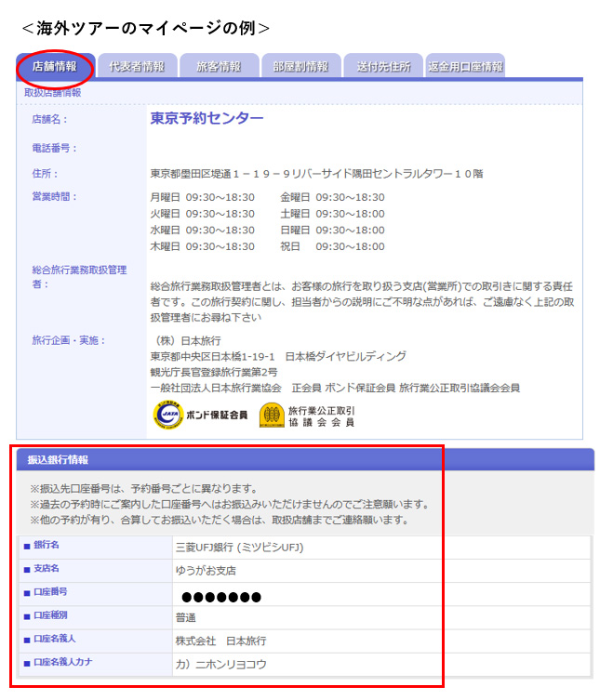Switch to the 代表者情報 tab
This screenshot has width=613, height=700.
click(137, 67)
